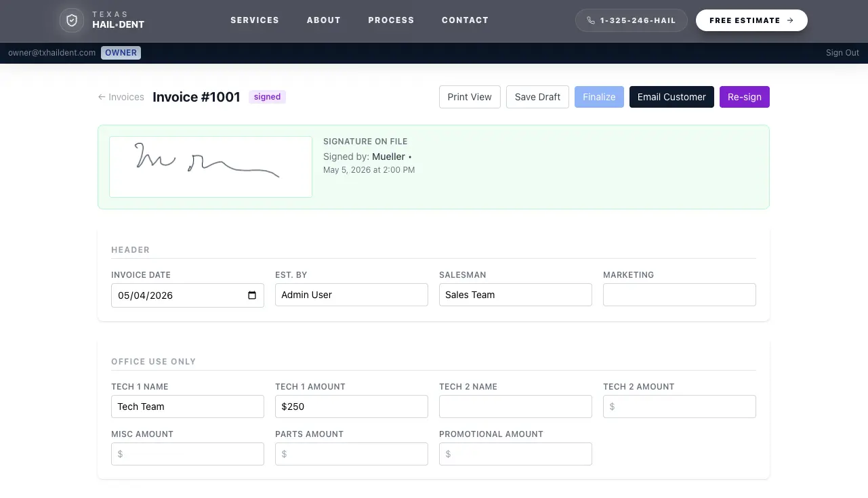
Task: Click the Misc Amount field
Action: coord(188,454)
